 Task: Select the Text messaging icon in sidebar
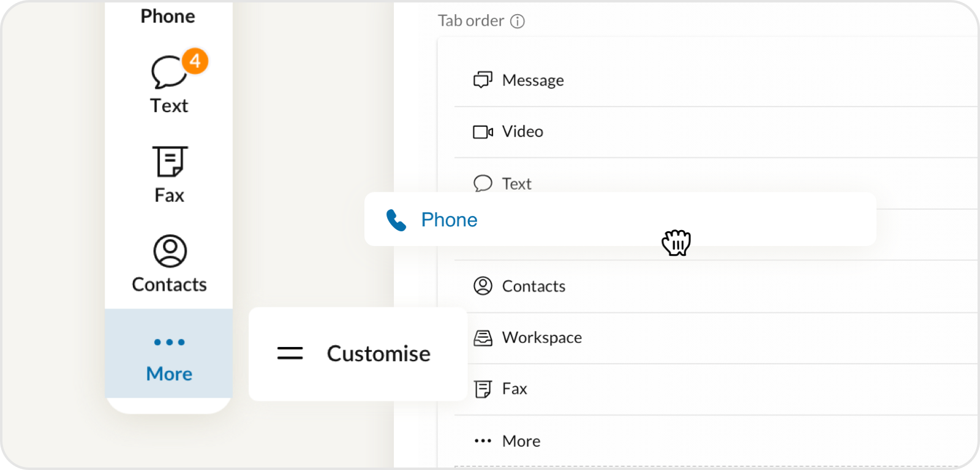(168, 70)
